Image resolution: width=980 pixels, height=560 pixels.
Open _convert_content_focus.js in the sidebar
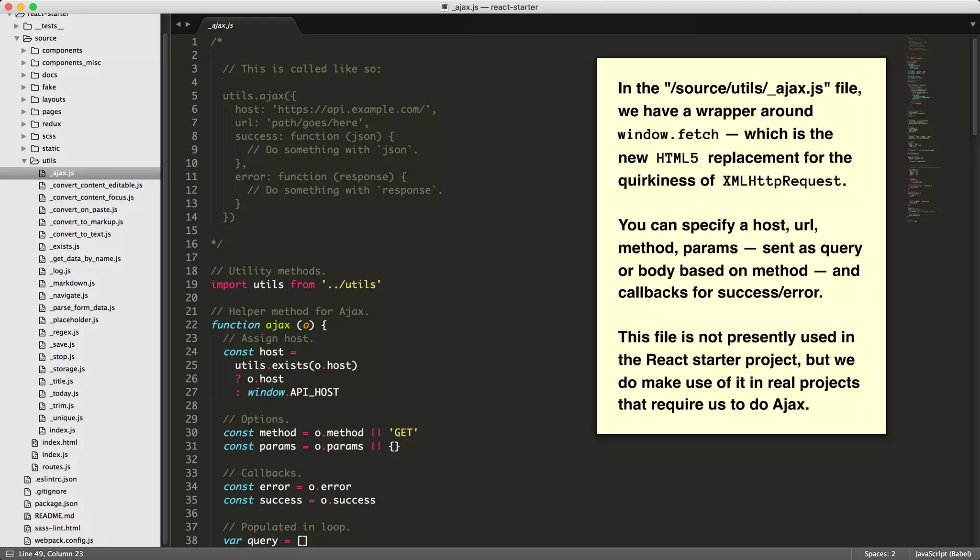[x=93, y=198]
